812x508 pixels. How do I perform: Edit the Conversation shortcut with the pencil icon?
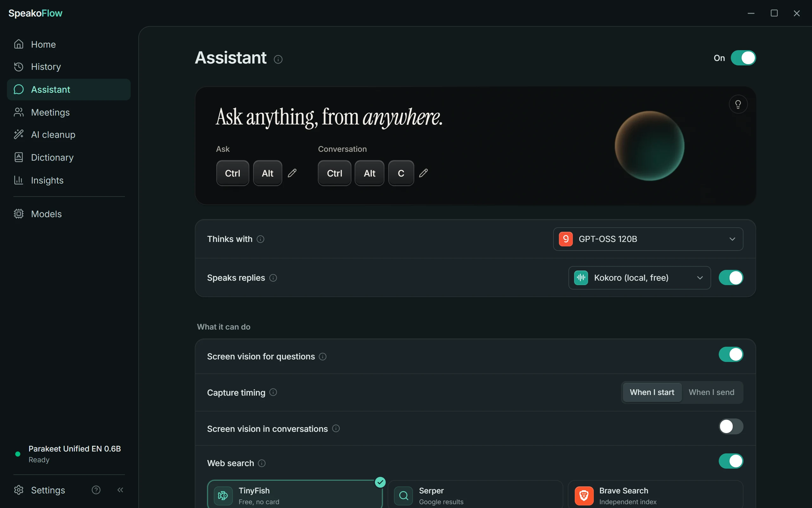[423, 173]
